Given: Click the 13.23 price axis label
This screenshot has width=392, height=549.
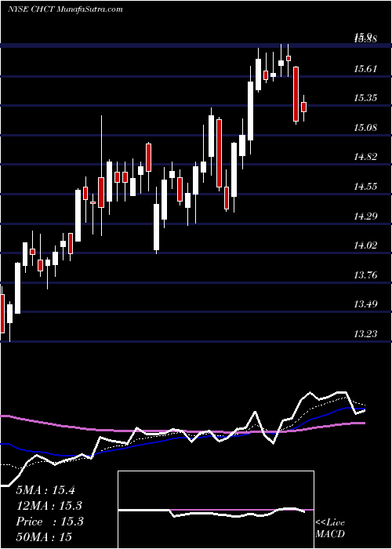Looking at the screenshot, I should pyautogui.click(x=365, y=333).
